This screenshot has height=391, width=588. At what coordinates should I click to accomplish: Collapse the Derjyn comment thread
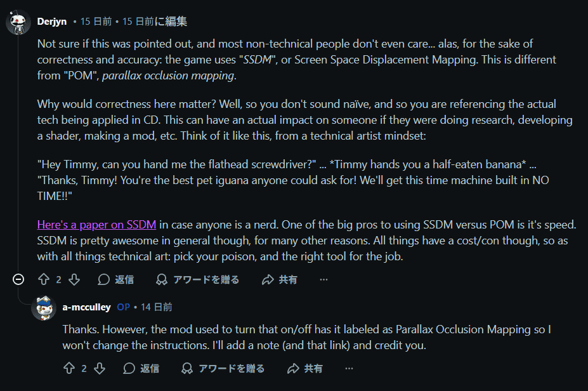click(19, 279)
